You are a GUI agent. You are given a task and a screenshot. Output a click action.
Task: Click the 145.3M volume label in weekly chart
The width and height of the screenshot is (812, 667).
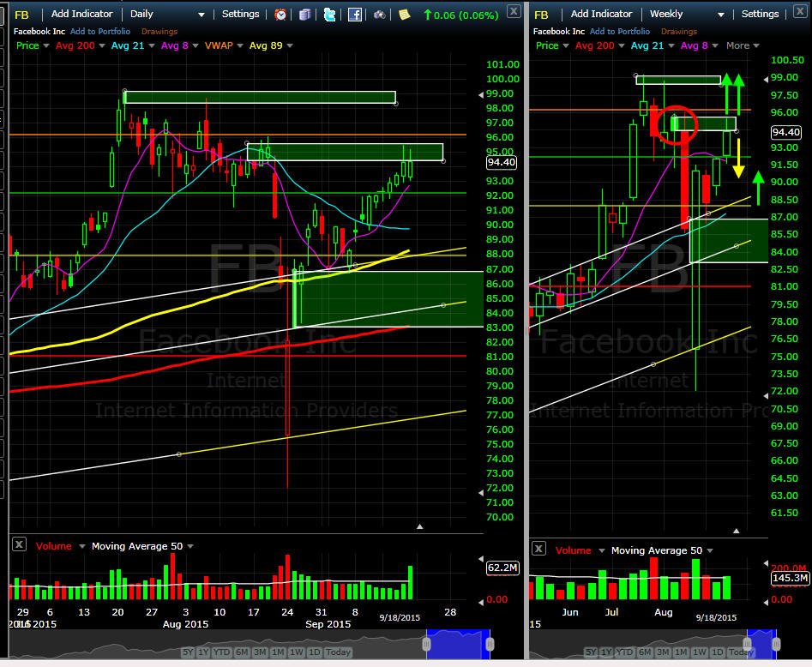[x=790, y=578]
